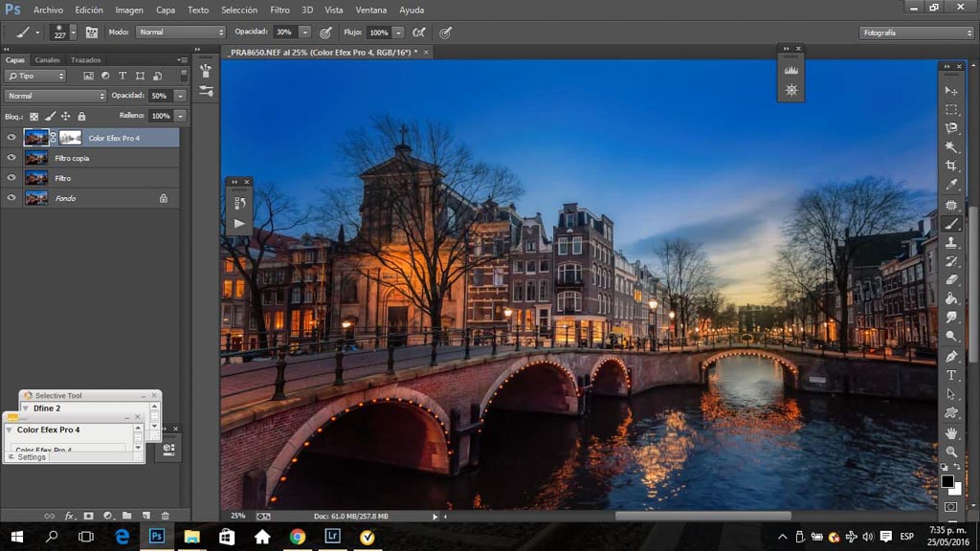
Task: Open the layer styles fx menu
Action: [x=69, y=516]
